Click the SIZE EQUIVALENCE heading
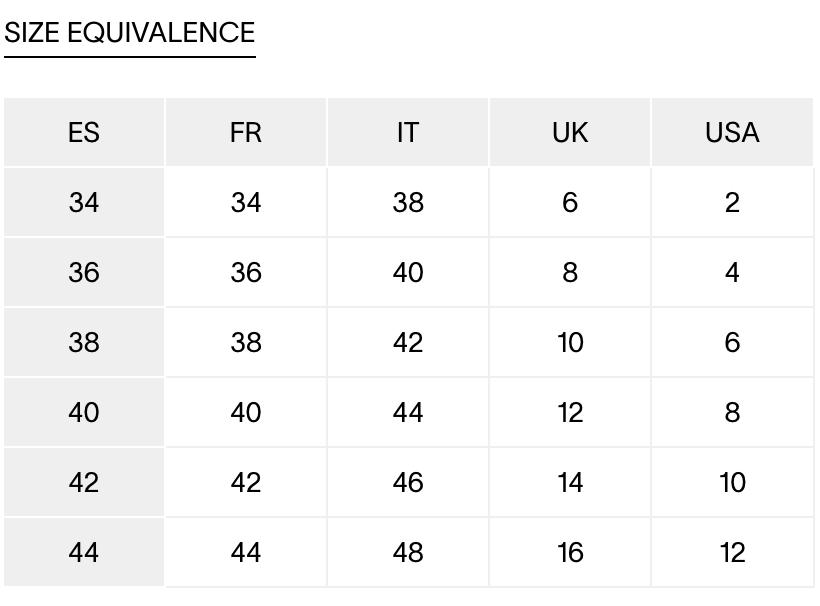This screenshot has width=820, height=606. point(130,32)
